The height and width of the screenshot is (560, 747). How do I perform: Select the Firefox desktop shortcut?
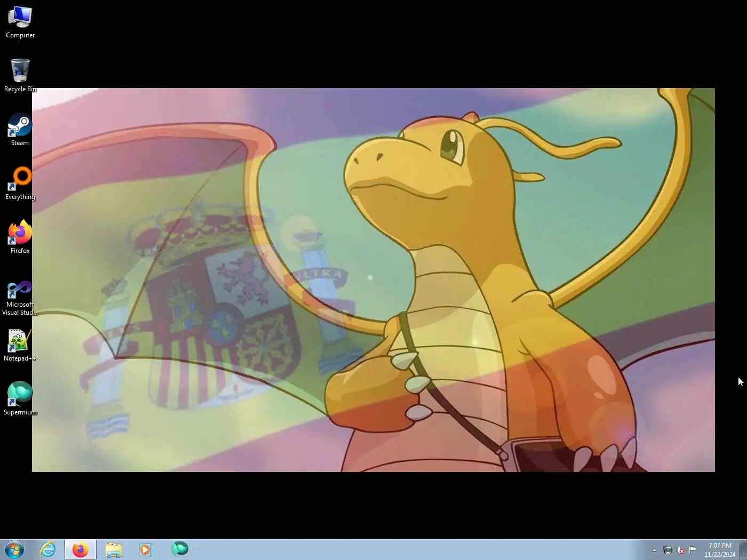(20, 237)
